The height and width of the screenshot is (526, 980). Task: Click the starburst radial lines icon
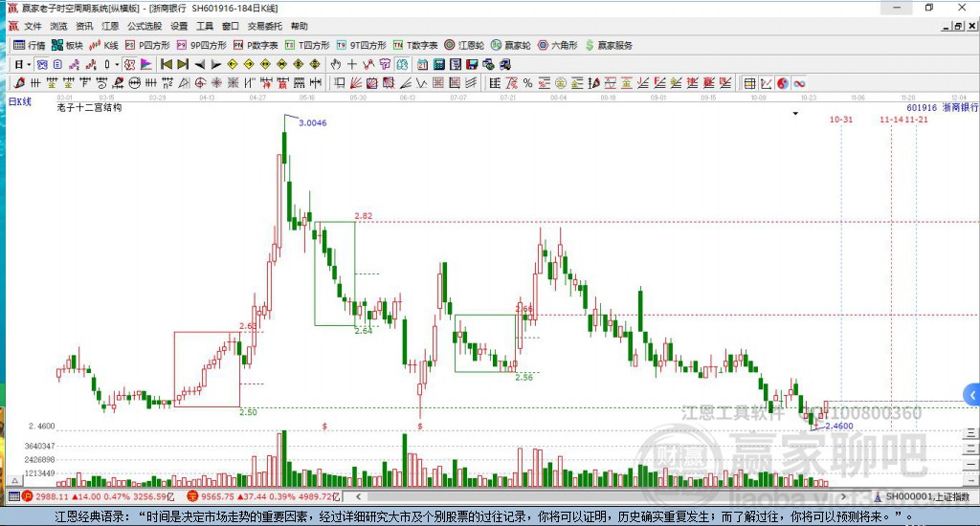(x=216, y=83)
